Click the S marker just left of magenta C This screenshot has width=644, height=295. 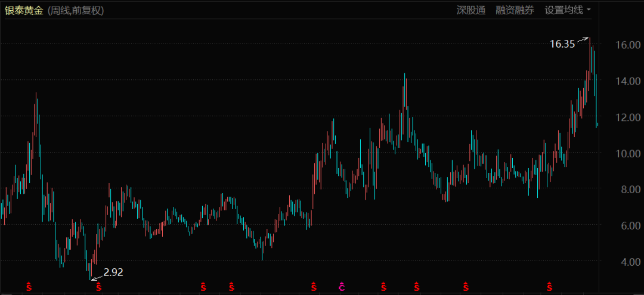pos(314,287)
